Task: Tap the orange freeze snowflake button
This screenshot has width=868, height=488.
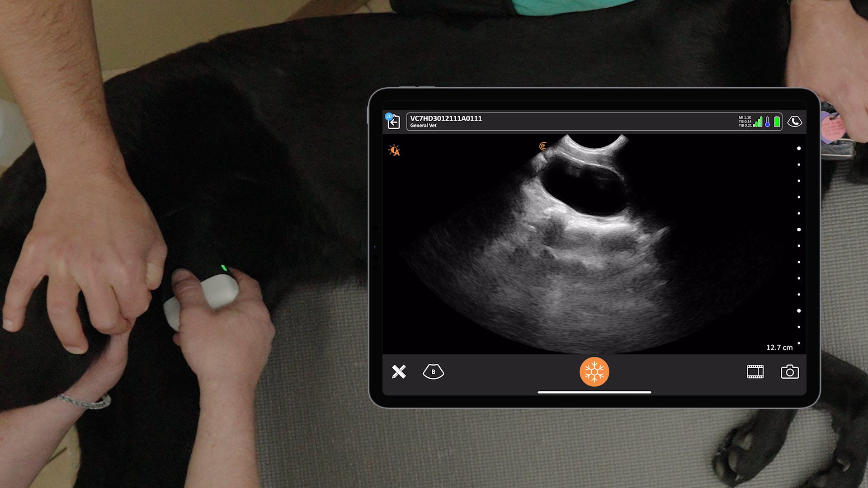Action: coord(594,372)
